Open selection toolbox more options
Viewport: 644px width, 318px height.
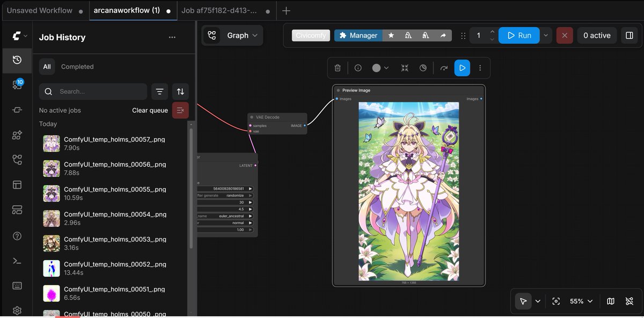[x=480, y=68]
